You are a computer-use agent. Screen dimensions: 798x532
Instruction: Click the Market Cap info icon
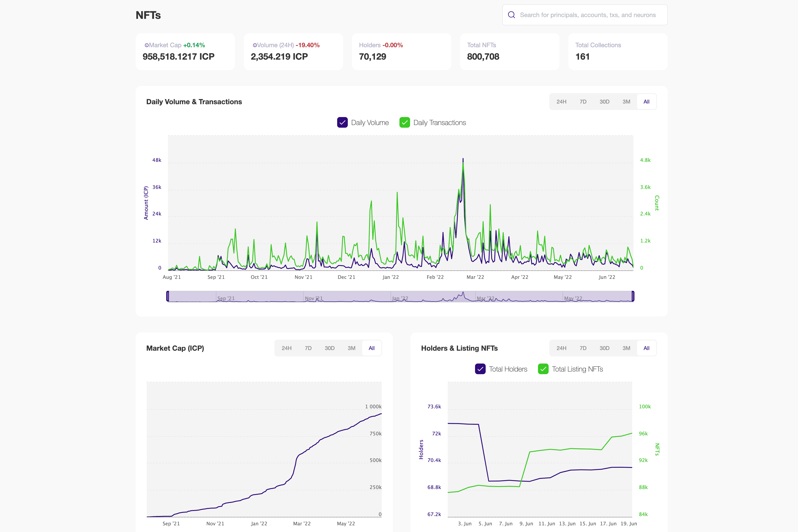147,45
